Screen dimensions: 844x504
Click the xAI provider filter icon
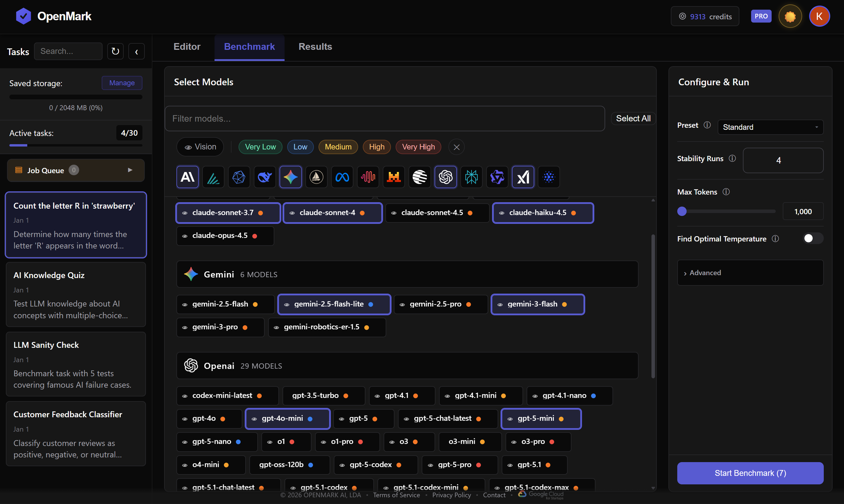tap(523, 177)
